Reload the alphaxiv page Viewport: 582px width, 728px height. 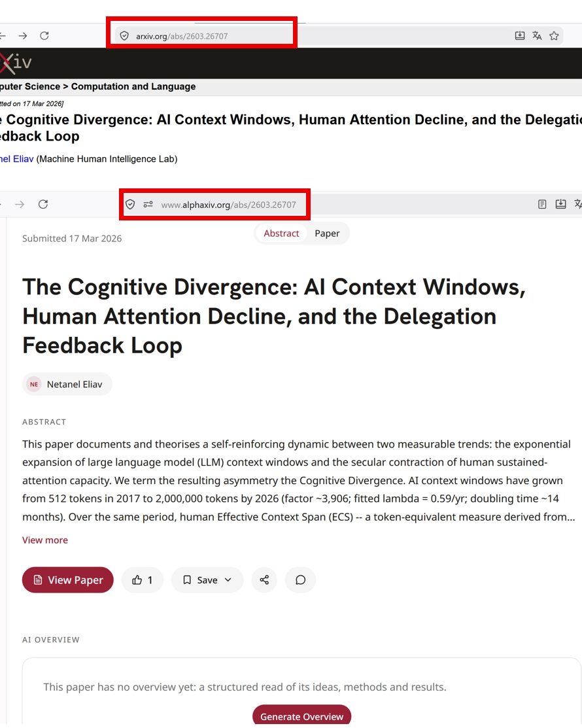click(43, 204)
